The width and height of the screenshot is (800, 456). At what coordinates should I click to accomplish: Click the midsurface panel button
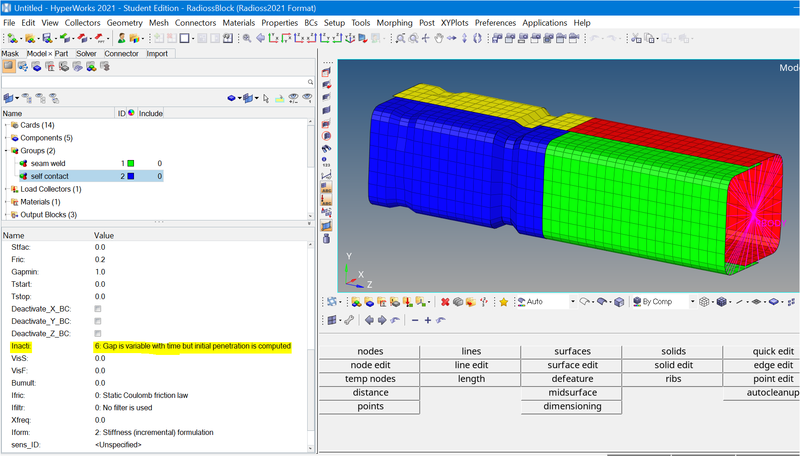click(572, 393)
